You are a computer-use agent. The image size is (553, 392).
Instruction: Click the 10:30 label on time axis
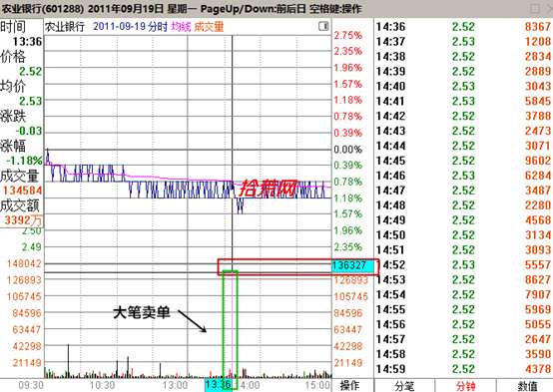click(102, 385)
